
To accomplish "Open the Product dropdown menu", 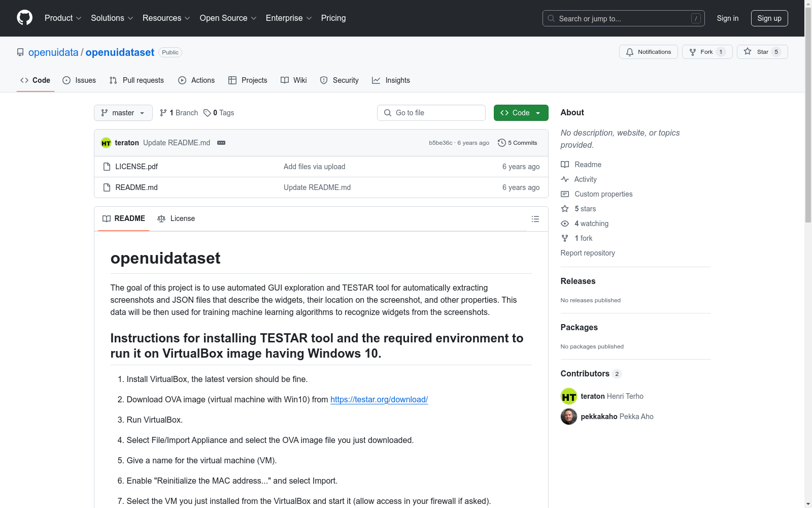I will point(63,18).
